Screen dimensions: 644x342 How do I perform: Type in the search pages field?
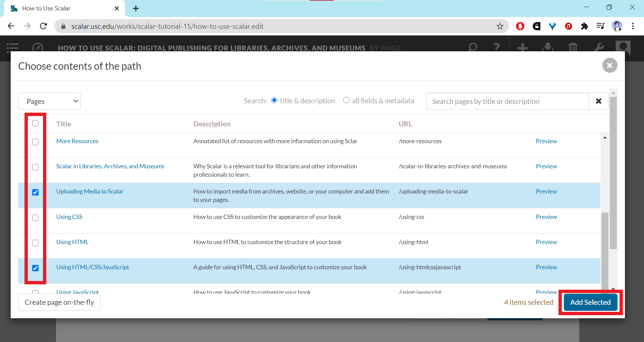(x=506, y=101)
